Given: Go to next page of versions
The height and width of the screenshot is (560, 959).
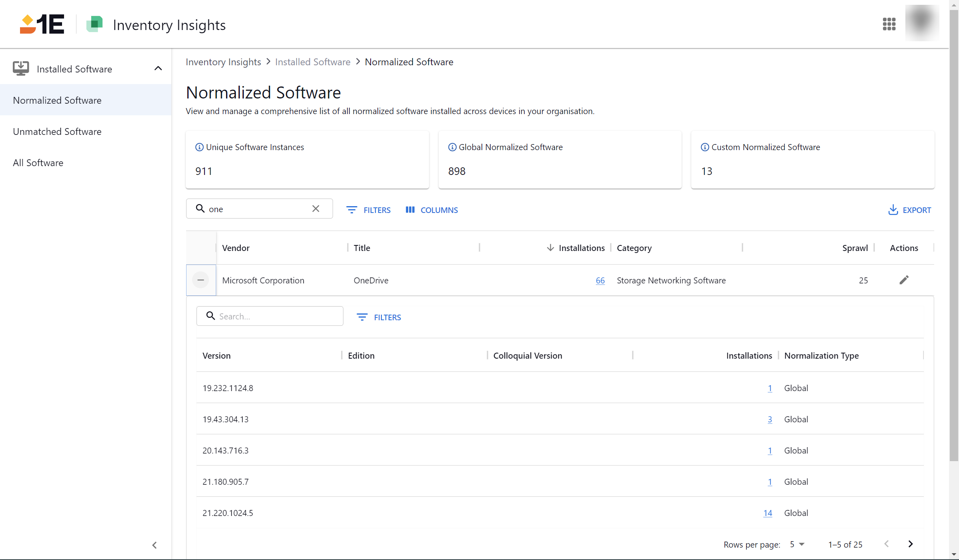Looking at the screenshot, I should pyautogui.click(x=910, y=544).
